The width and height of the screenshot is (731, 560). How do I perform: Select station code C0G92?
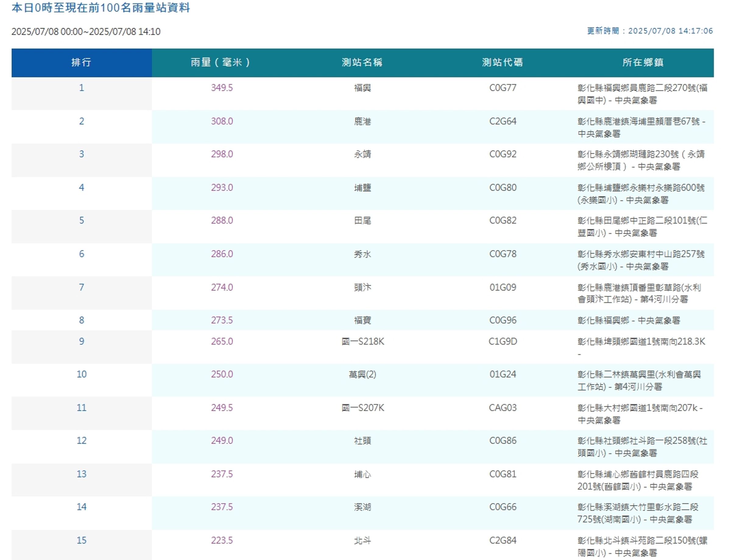(503, 154)
